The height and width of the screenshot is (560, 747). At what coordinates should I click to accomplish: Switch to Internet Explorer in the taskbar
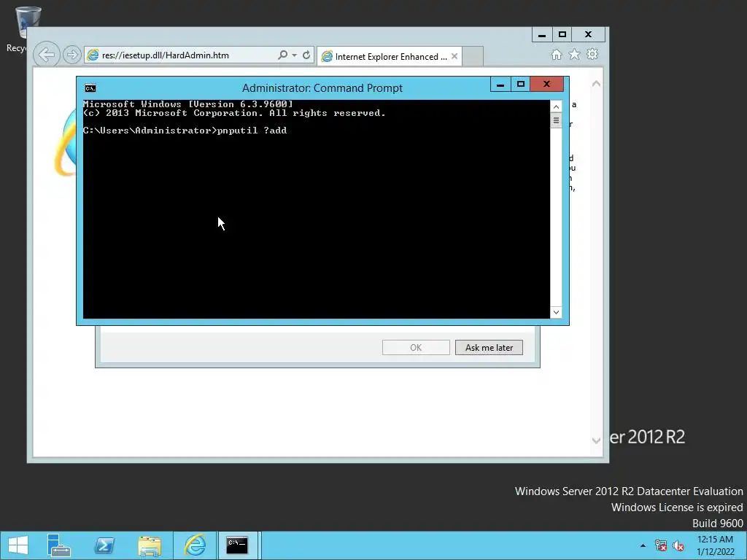195,545
